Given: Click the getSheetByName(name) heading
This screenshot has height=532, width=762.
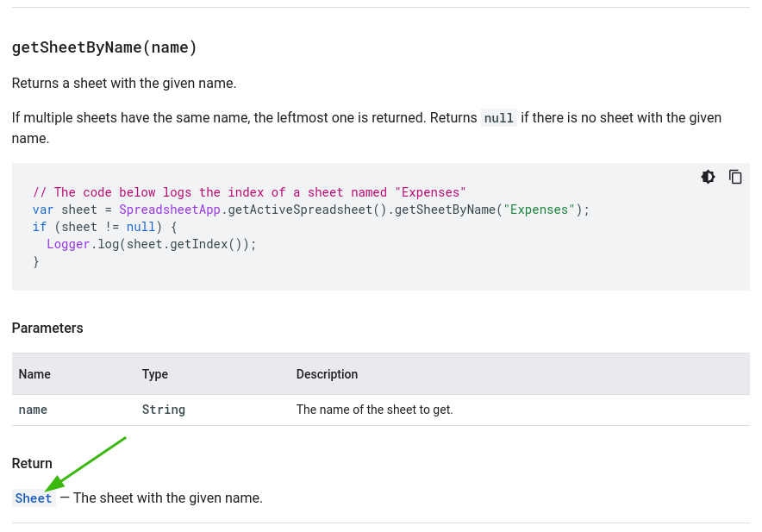Looking at the screenshot, I should pyautogui.click(x=104, y=47).
